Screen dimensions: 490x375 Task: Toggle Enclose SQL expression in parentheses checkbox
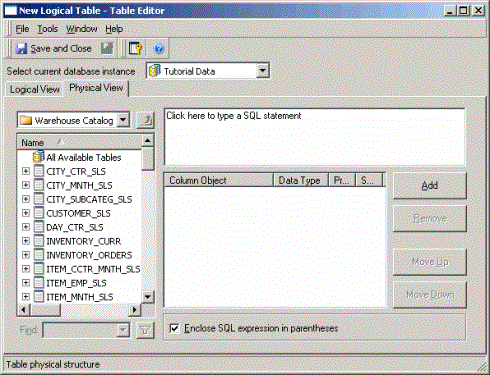click(x=174, y=328)
